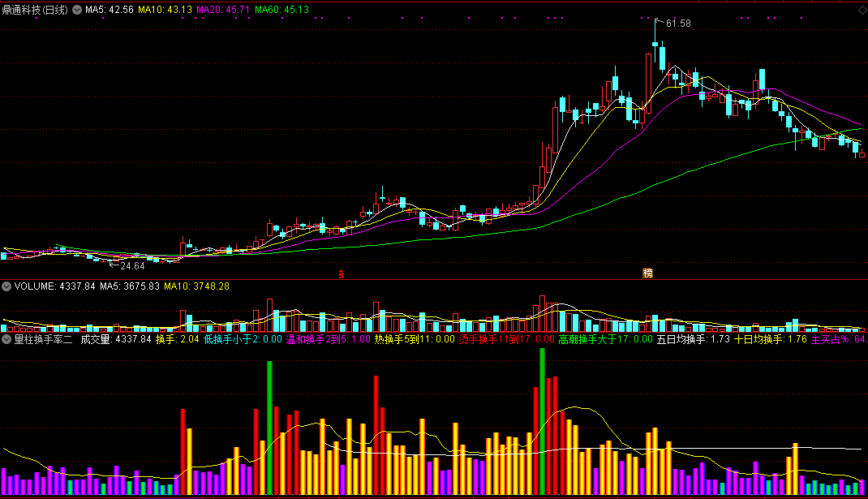Click the volume MA5: 3675.83 value

[130, 286]
